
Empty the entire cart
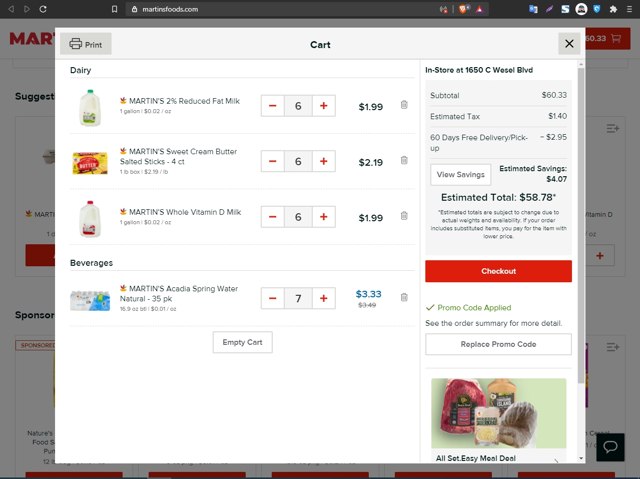click(x=242, y=342)
